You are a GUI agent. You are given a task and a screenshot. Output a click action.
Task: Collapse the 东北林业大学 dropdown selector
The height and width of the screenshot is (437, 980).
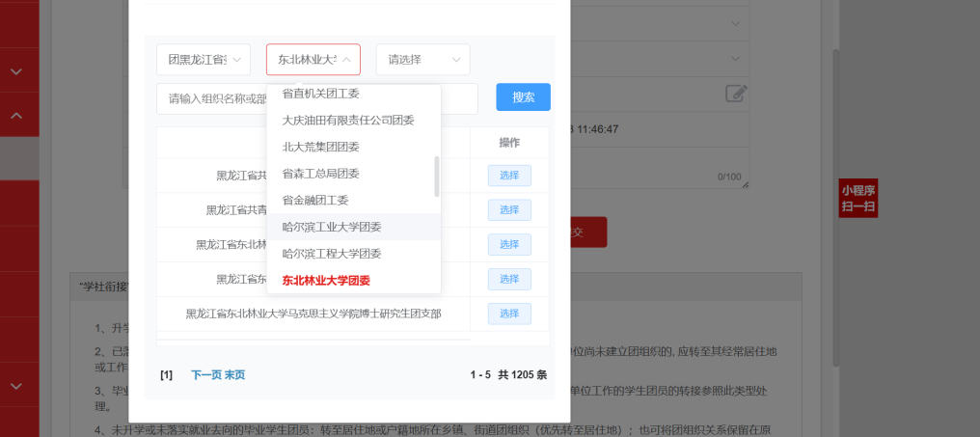point(313,60)
